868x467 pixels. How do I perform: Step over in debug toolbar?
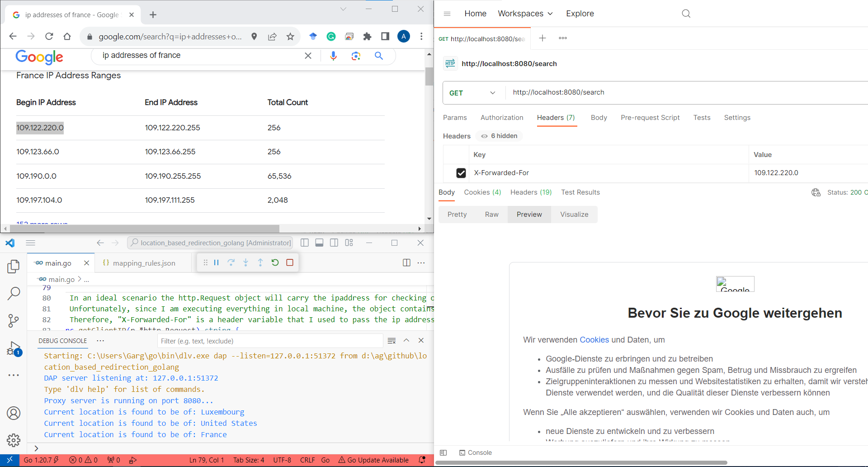coord(231,262)
